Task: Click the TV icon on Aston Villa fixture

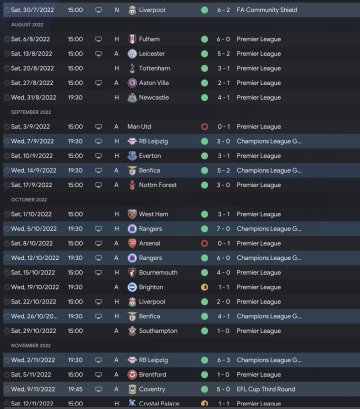Action: [x=98, y=83]
